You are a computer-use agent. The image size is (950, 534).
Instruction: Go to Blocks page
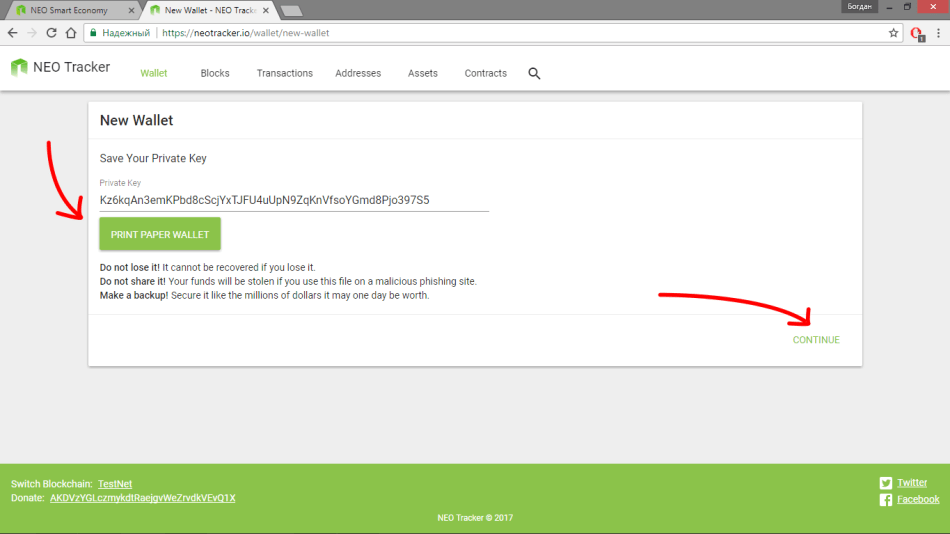(215, 73)
